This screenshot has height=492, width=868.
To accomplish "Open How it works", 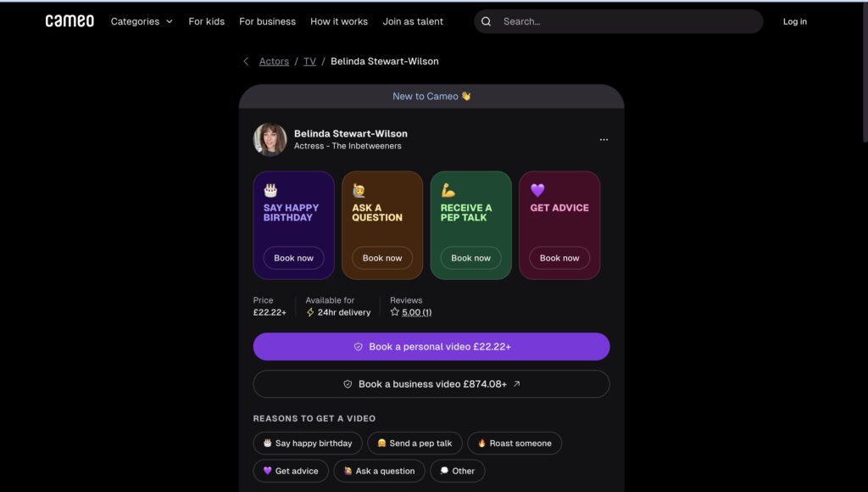I will click(x=339, y=21).
